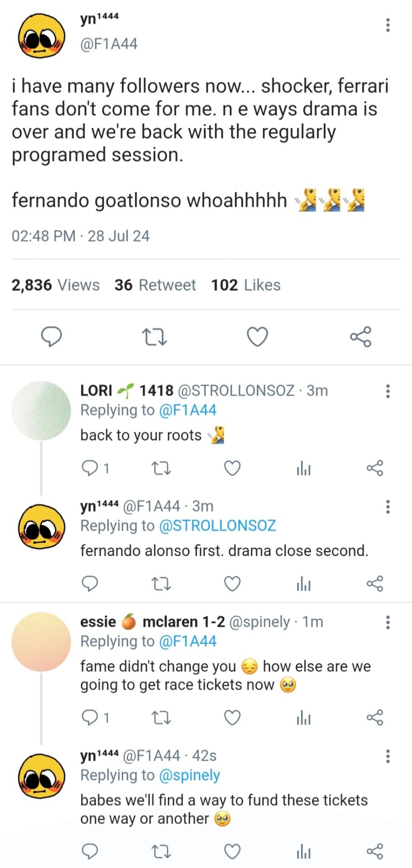Like the main tweet with heart icon
The image size is (412, 868).
(257, 337)
